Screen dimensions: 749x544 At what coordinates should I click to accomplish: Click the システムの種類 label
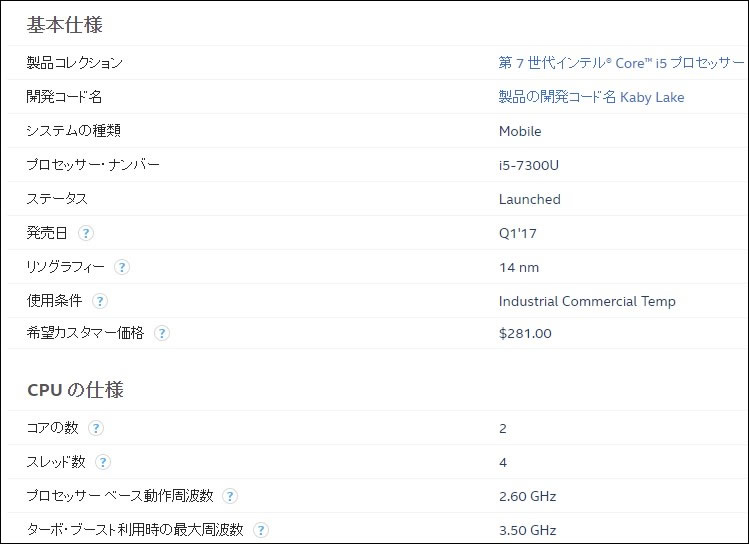(74, 130)
